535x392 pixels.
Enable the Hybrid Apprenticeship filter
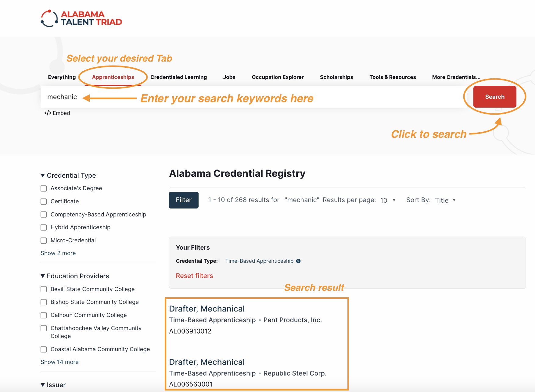44,227
